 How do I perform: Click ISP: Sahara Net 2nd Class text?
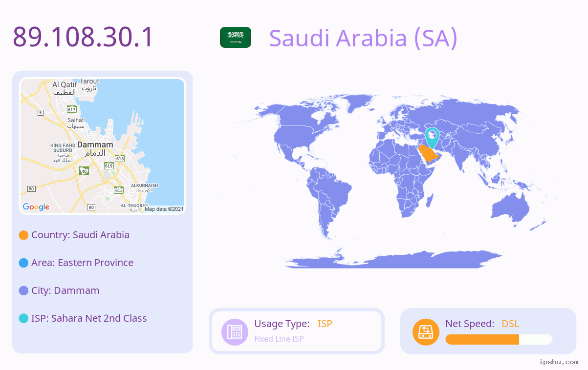pos(89,318)
